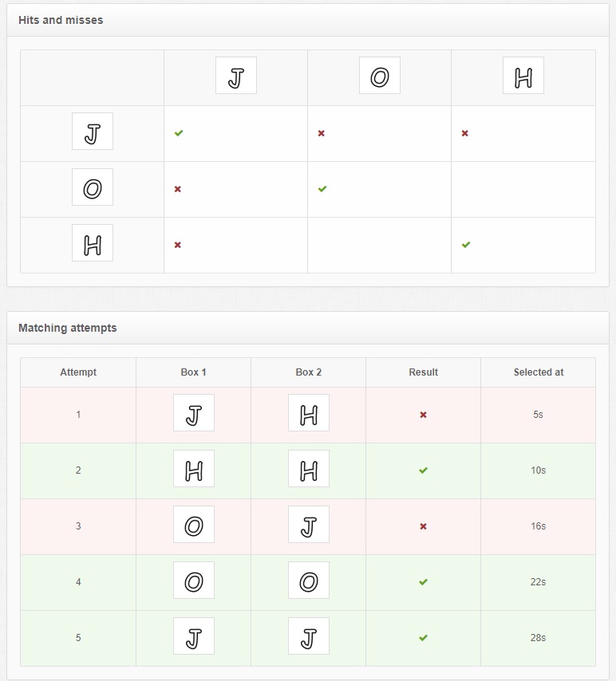Click the Box 2 J tile in attempt 5

click(309, 636)
